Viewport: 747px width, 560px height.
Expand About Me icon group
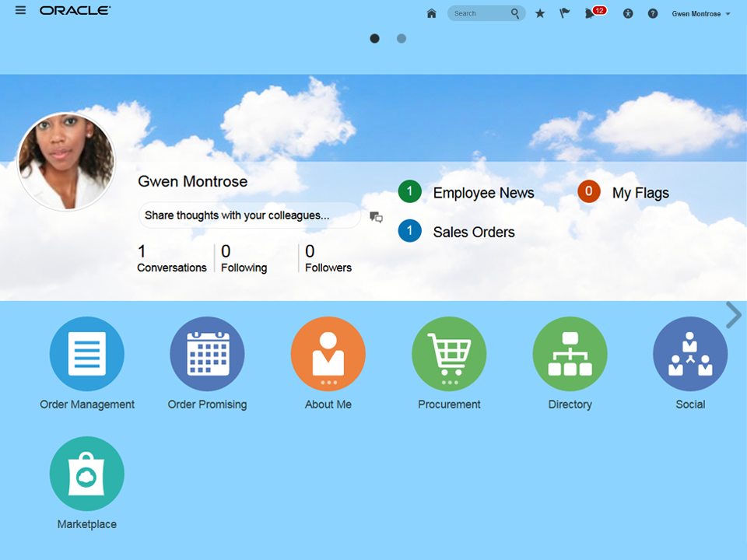328,354
